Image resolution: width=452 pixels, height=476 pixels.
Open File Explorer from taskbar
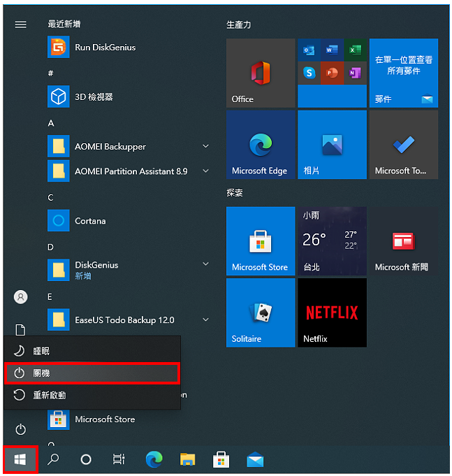(187, 459)
